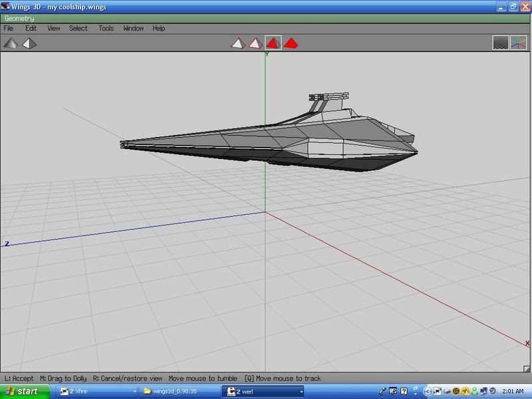The image size is (532, 399).
Task: Open the Edit menu
Action: [31, 29]
